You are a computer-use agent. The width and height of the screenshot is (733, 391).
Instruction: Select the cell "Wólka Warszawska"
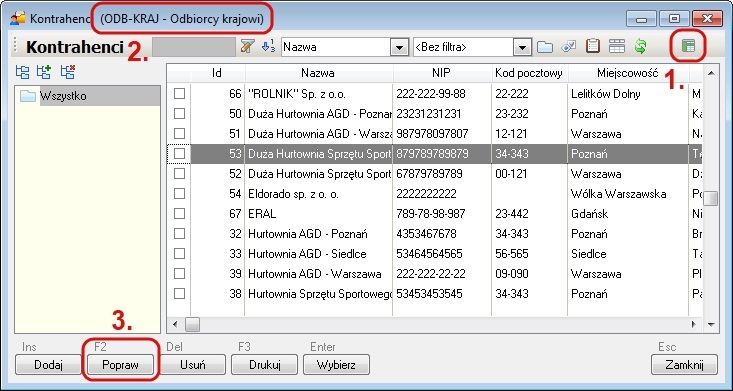click(x=628, y=194)
